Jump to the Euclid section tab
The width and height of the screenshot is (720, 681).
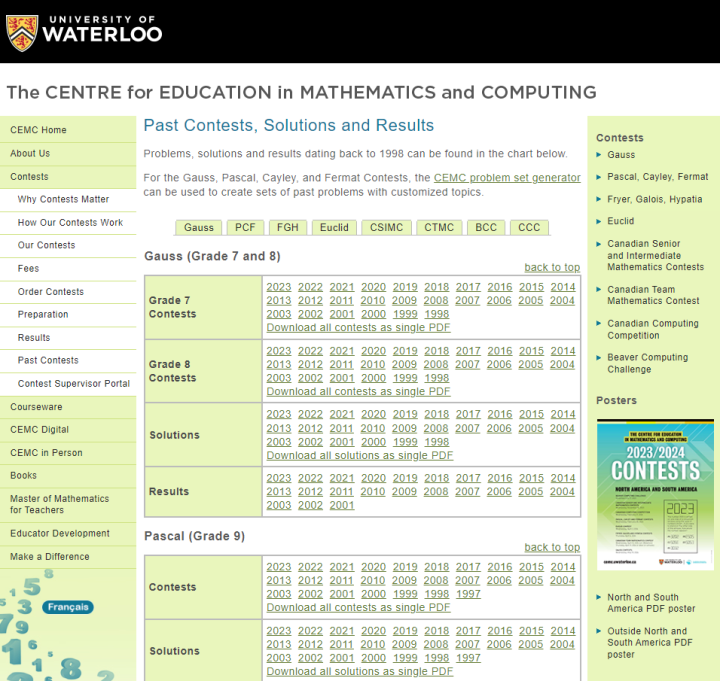(x=334, y=227)
